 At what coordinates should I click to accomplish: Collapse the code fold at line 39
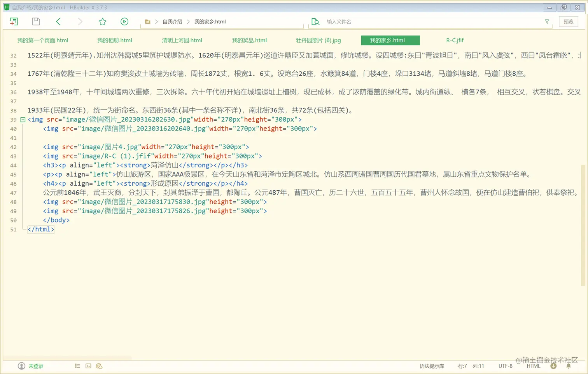(x=23, y=120)
